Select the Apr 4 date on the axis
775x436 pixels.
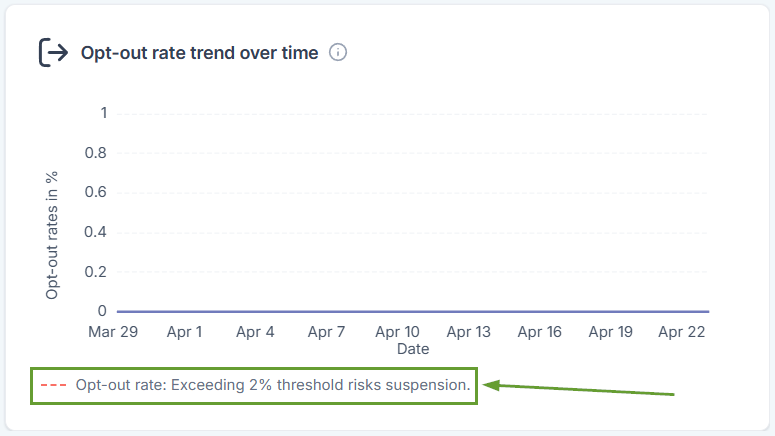click(x=256, y=332)
